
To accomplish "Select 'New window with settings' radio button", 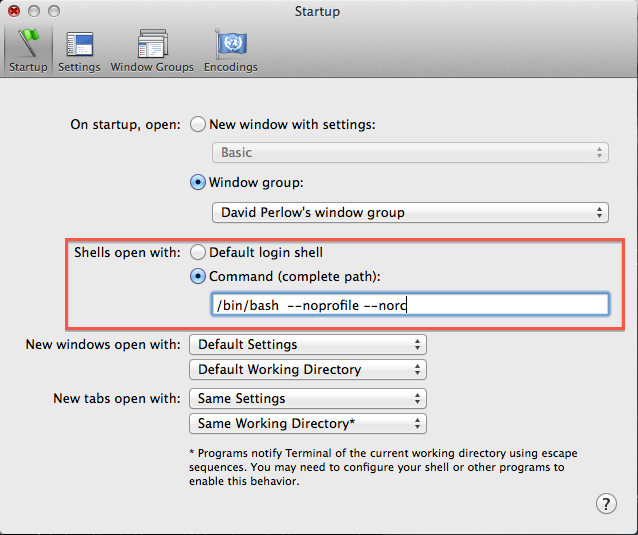I will click(198, 124).
